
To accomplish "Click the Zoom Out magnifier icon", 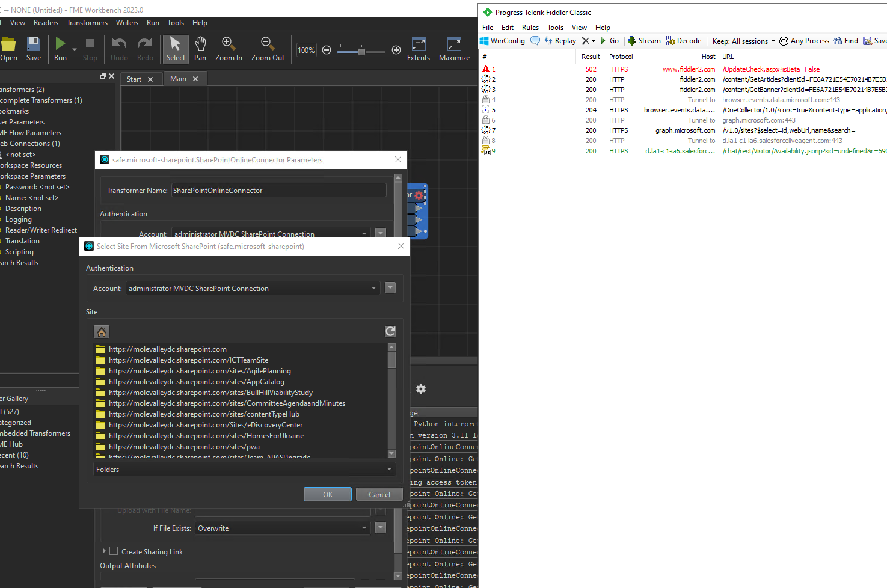I will click(x=267, y=43).
